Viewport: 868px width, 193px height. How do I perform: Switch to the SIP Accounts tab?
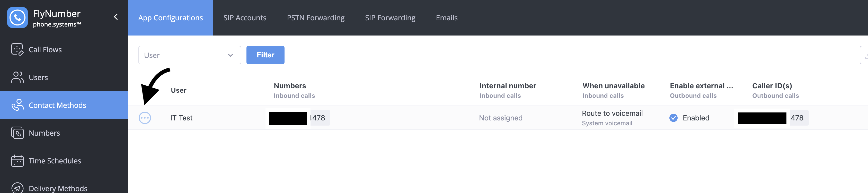(245, 18)
